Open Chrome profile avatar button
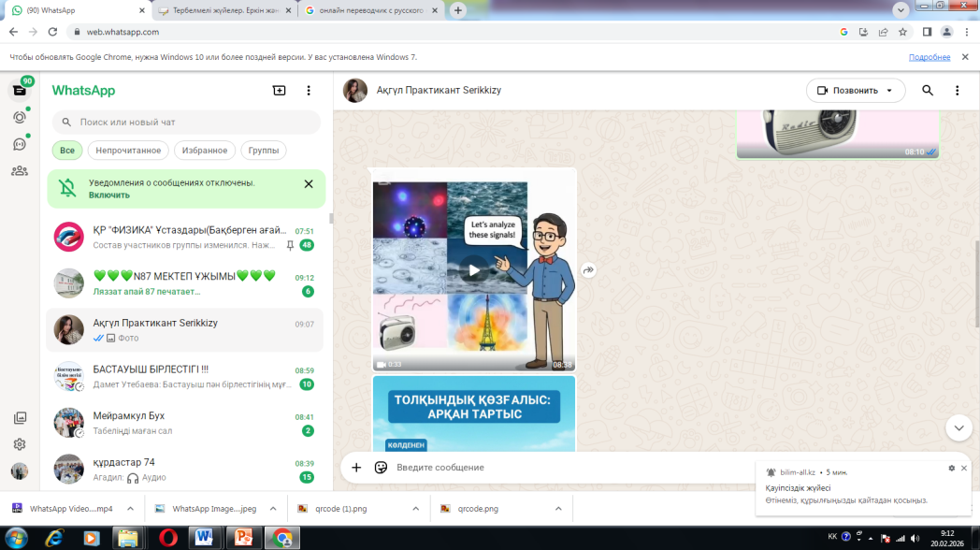The height and width of the screenshot is (550, 980). [947, 32]
